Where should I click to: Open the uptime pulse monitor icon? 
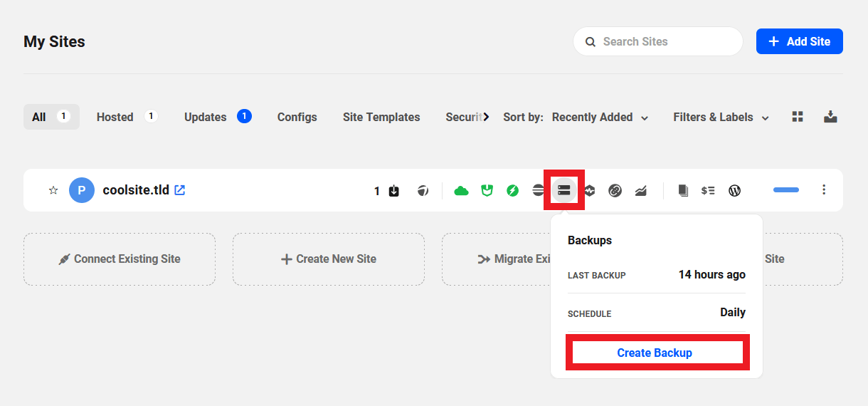[x=590, y=190]
